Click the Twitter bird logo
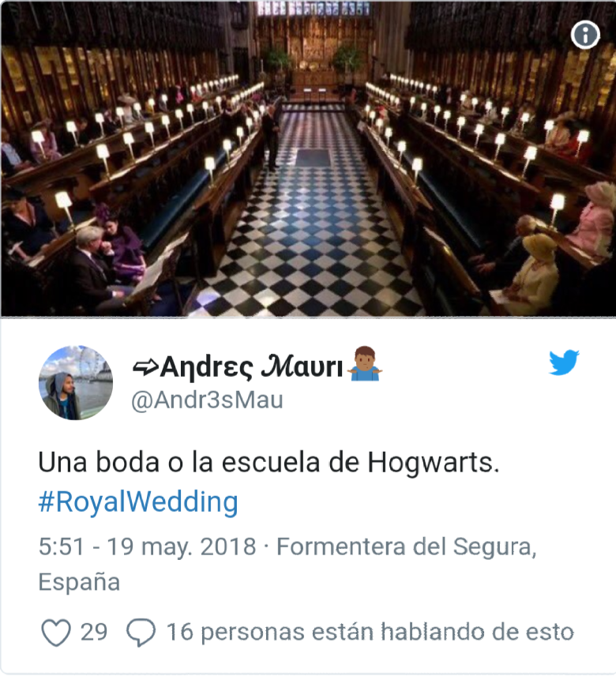The width and height of the screenshot is (616, 680). [x=564, y=363]
